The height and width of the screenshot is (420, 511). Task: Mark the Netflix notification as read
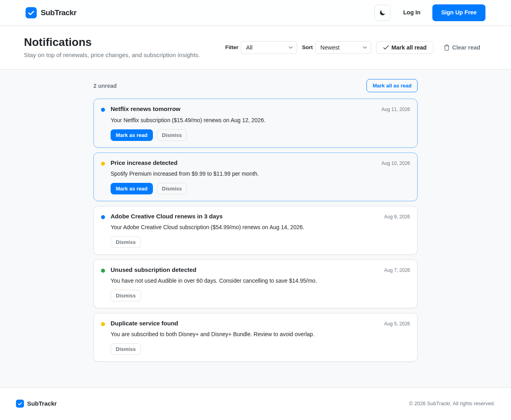point(132,135)
